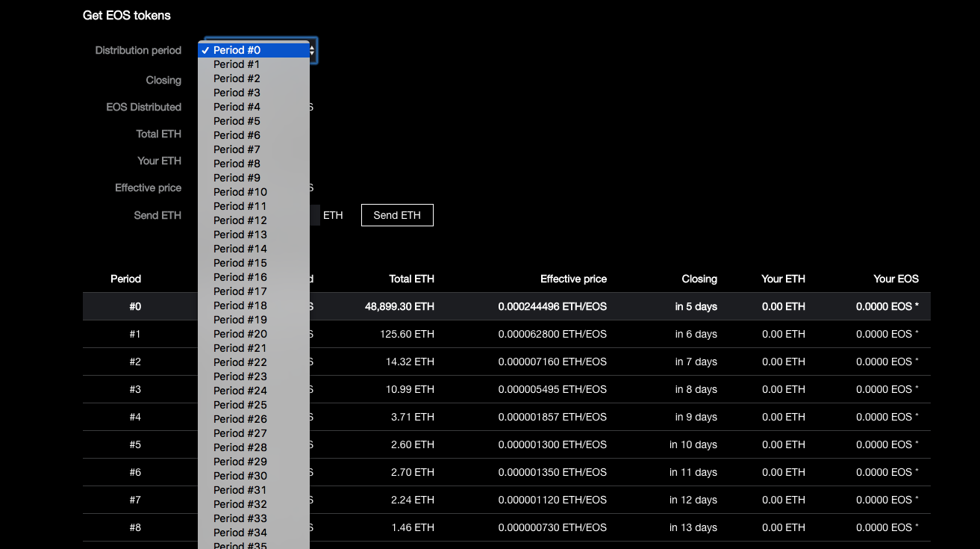
Task: Select the 14.32 ETH total cell
Action: 408,362
